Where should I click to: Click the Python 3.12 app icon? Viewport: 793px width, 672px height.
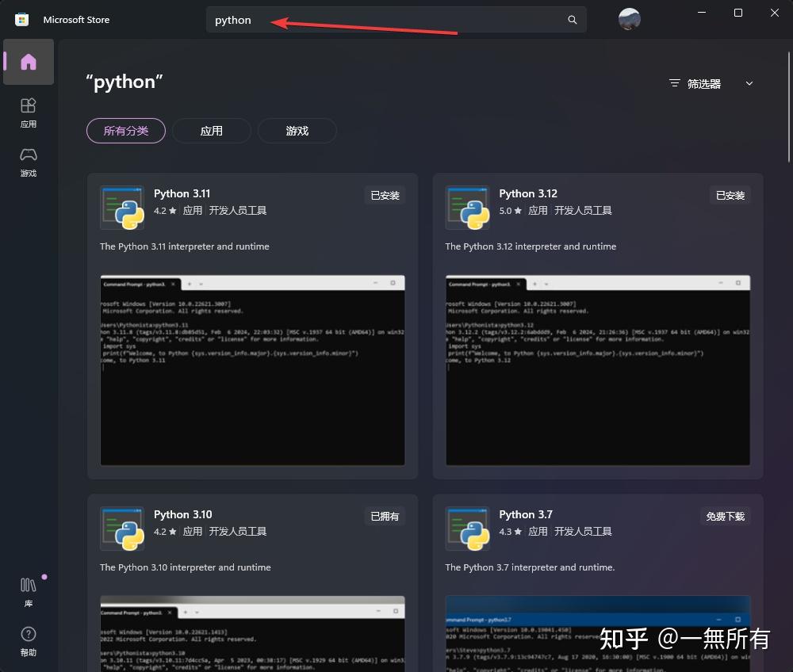click(467, 208)
